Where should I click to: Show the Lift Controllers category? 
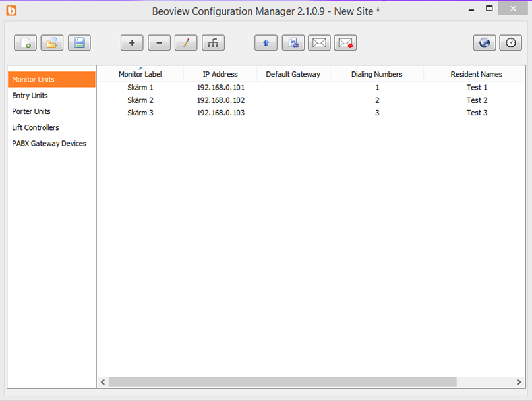click(51, 127)
